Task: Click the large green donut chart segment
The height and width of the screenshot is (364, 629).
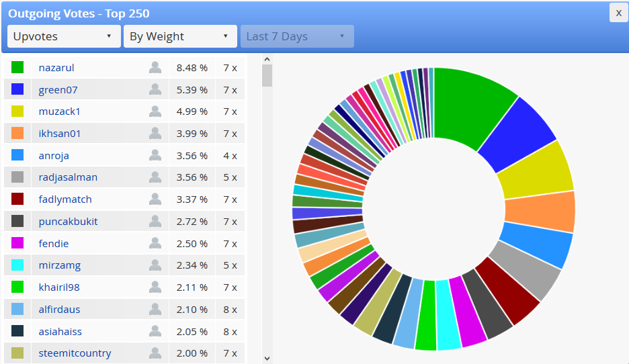Action: point(469,103)
